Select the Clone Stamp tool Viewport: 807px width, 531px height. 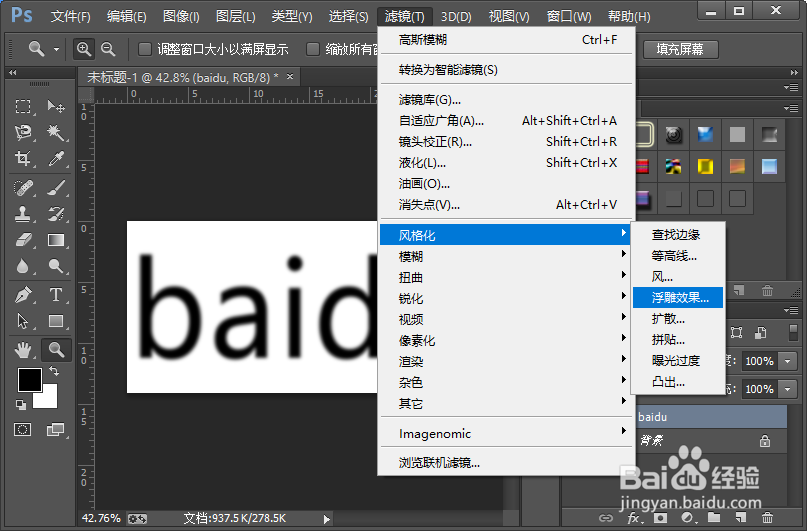click(x=23, y=214)
